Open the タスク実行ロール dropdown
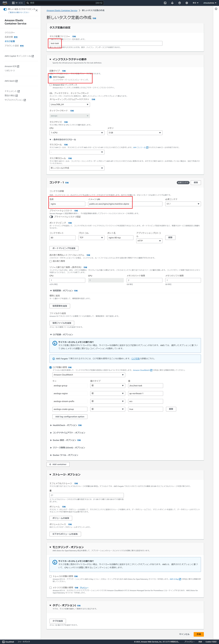The image size is (219, 644). (x=77, y=168)
